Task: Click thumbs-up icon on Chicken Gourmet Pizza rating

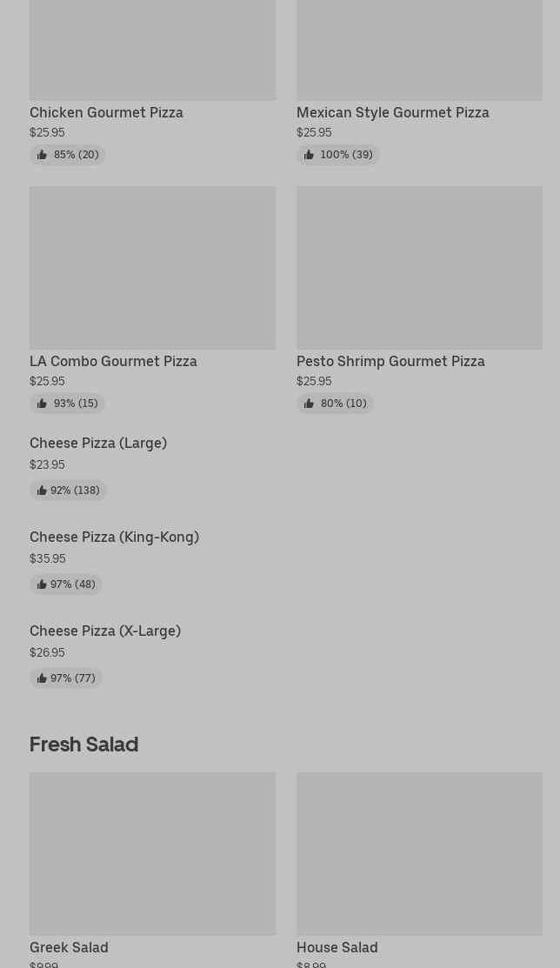Action: pyautogui.click(x=42, y=155)
